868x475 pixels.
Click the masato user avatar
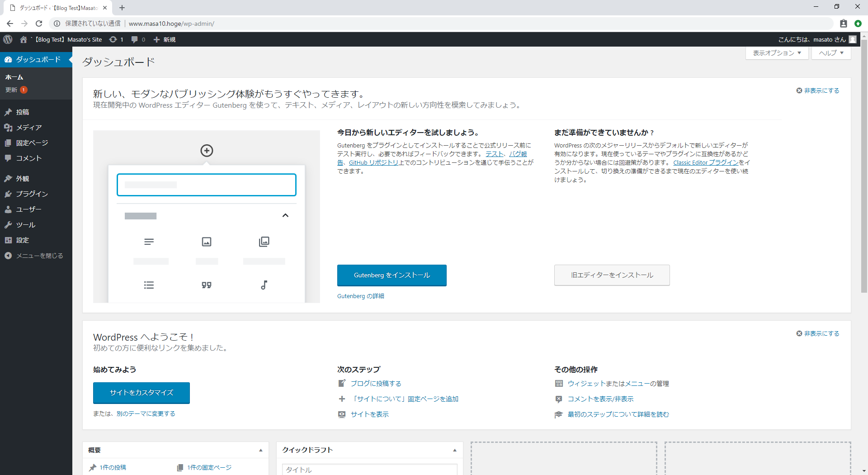[853, 39]
